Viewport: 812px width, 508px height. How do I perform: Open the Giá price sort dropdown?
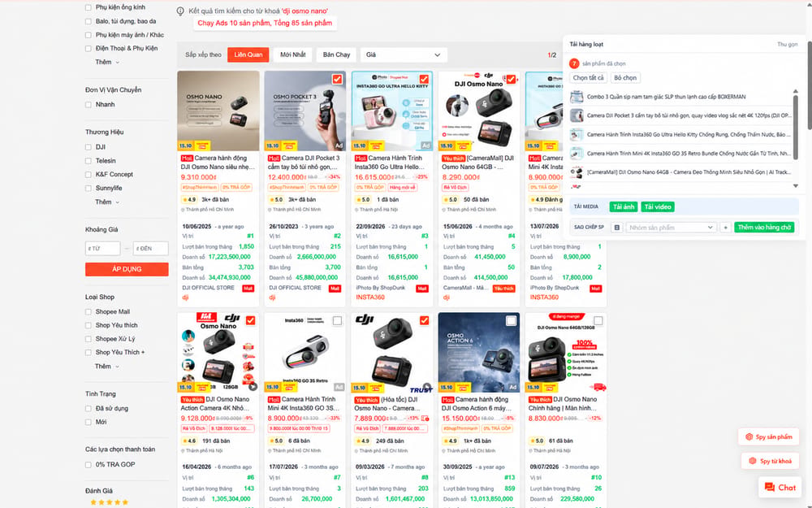click(x=403, y=55)
